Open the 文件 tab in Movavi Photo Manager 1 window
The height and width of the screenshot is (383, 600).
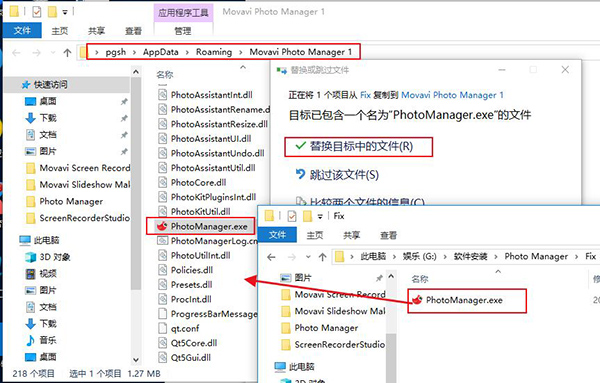coord(22,31)
